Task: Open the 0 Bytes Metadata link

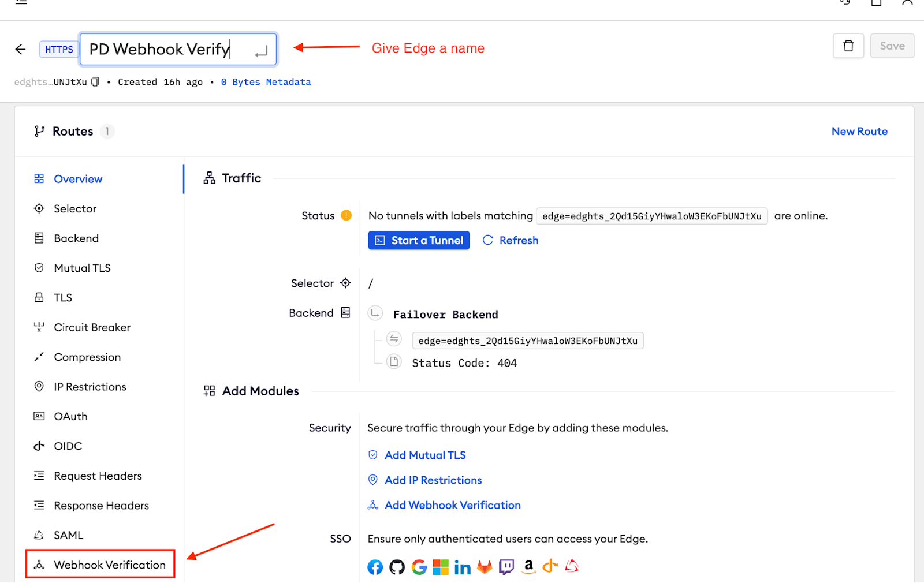Action: point(266,82)
